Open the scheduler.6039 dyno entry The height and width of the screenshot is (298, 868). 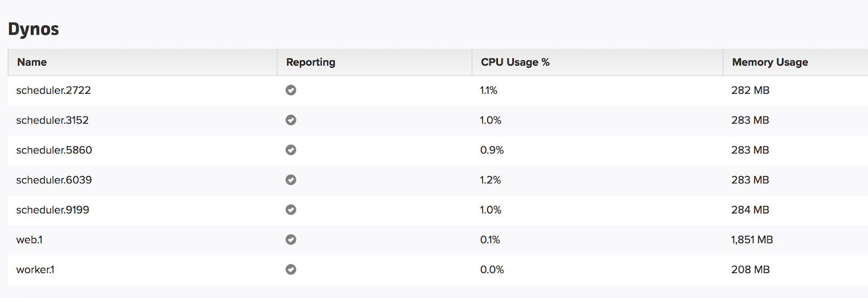point(54,180)
